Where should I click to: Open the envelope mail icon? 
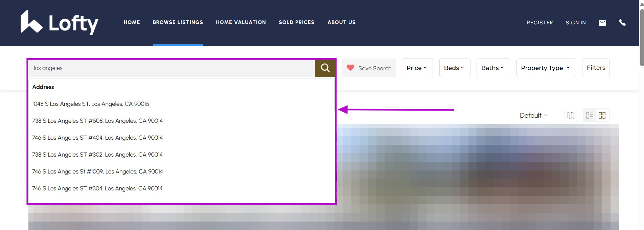602,23
